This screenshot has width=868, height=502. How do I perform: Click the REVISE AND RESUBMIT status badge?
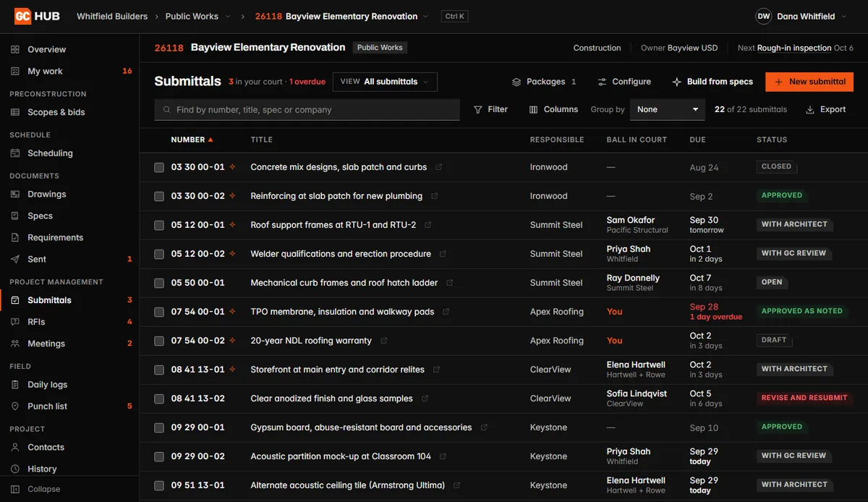[x=804, y=398]
